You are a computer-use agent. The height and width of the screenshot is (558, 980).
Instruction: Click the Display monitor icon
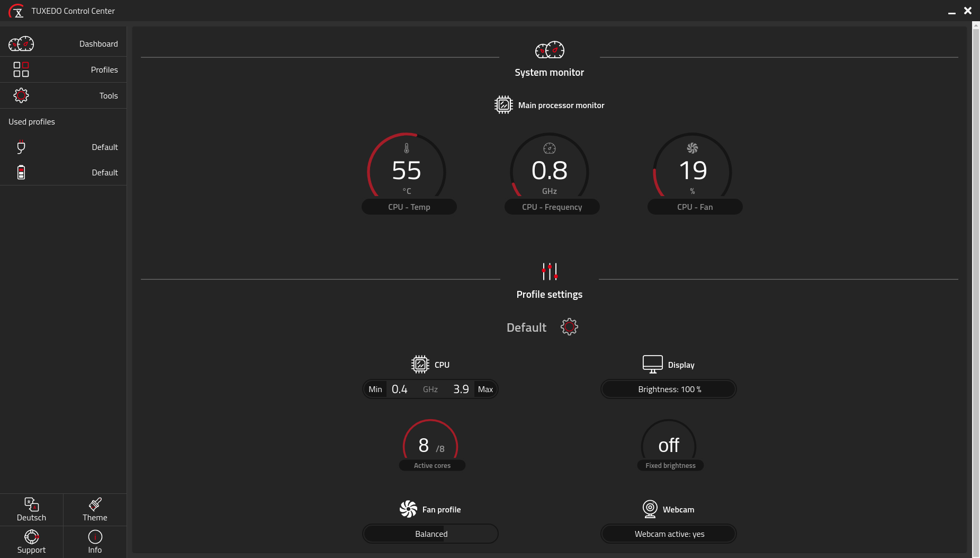[x=653, y=365]
